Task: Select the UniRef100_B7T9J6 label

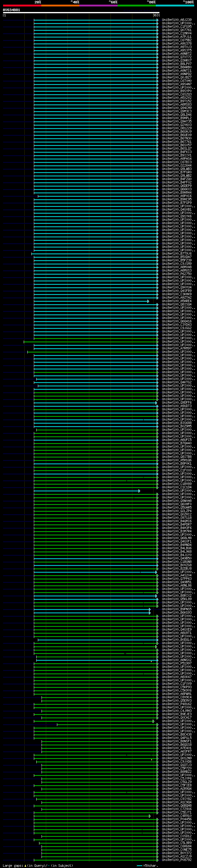Action: click(176, 253)
